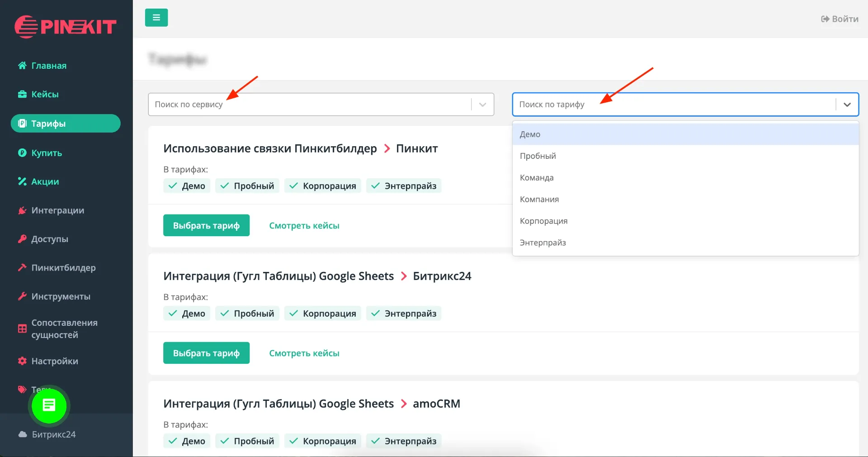
Task: Select Команда from the tariff dropdown list
Action: click(537, 178)
